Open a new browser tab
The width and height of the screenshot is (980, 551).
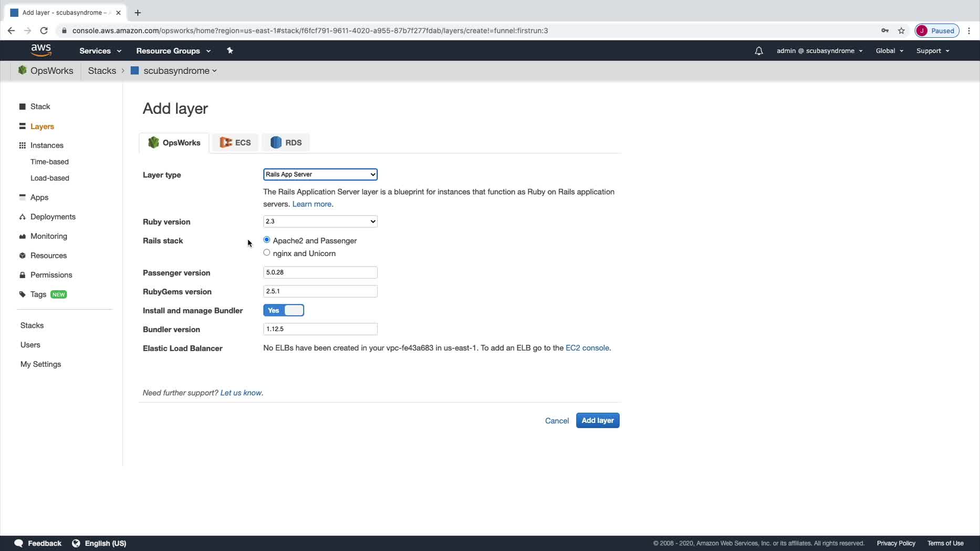click(138, 13)
